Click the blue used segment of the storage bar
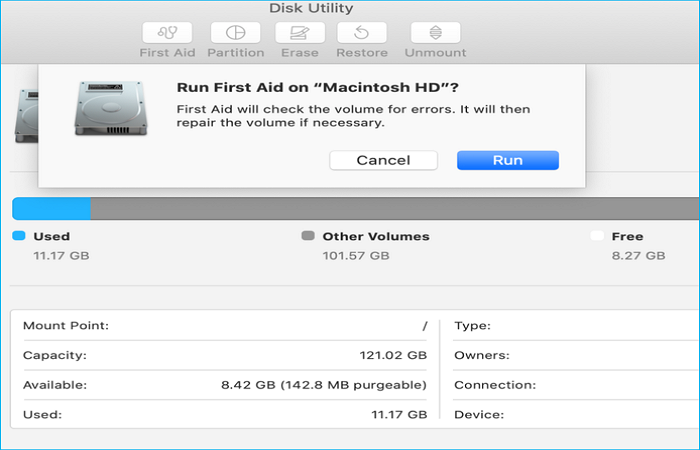The width and height of the screenshot is (700, 450). [51, 208]
